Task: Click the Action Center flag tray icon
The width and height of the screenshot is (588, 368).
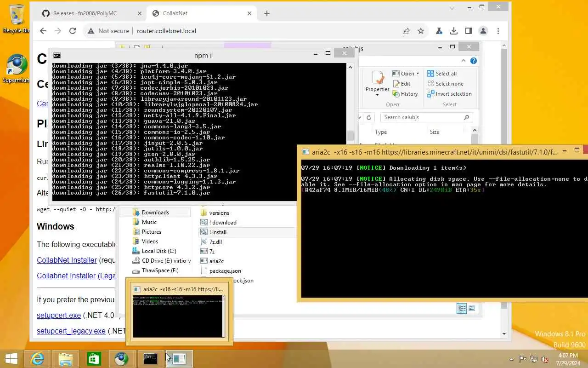Action: coord(523,359)
